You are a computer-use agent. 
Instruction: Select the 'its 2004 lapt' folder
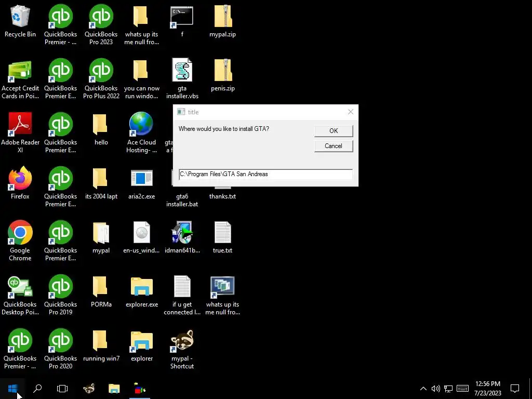point(101,183)
